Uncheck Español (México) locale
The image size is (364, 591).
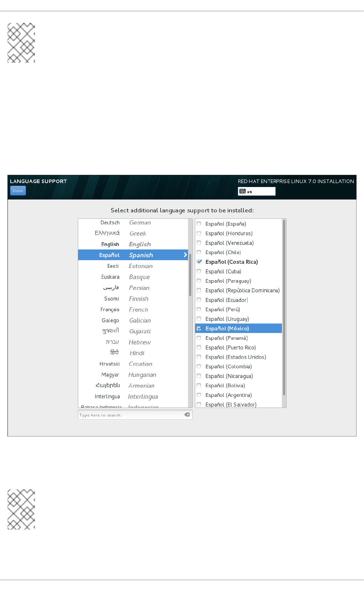click(199, 328)
